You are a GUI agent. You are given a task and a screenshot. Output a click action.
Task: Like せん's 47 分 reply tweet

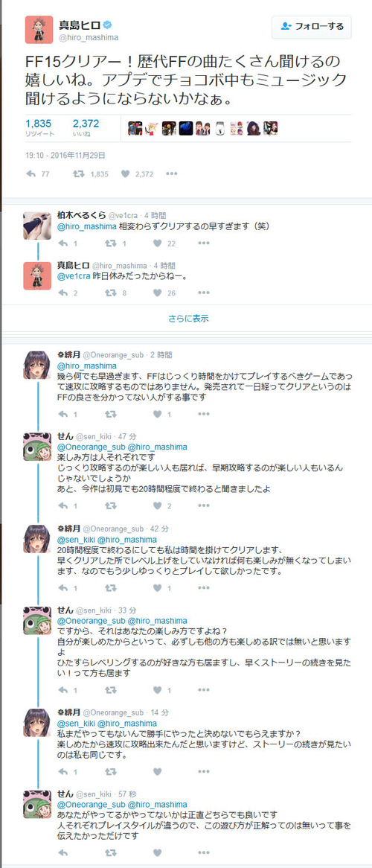click(x=158, y=505)
